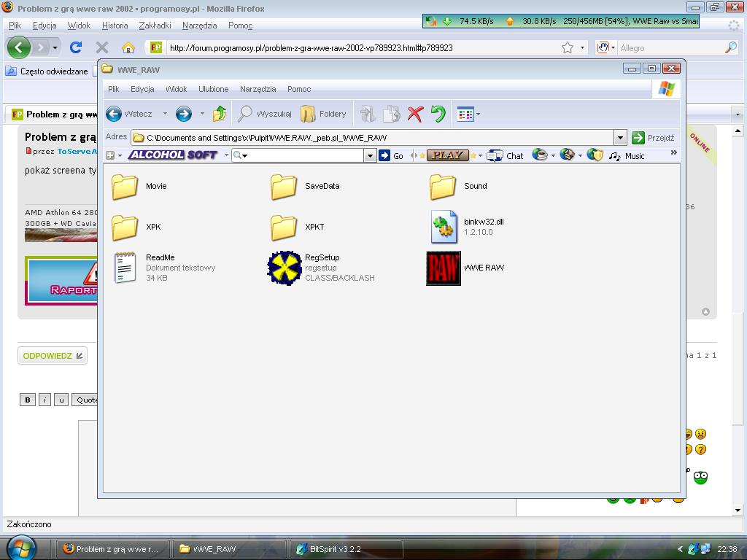
Task: Reload the page in Firefox
Action: (x=76, y=47)
